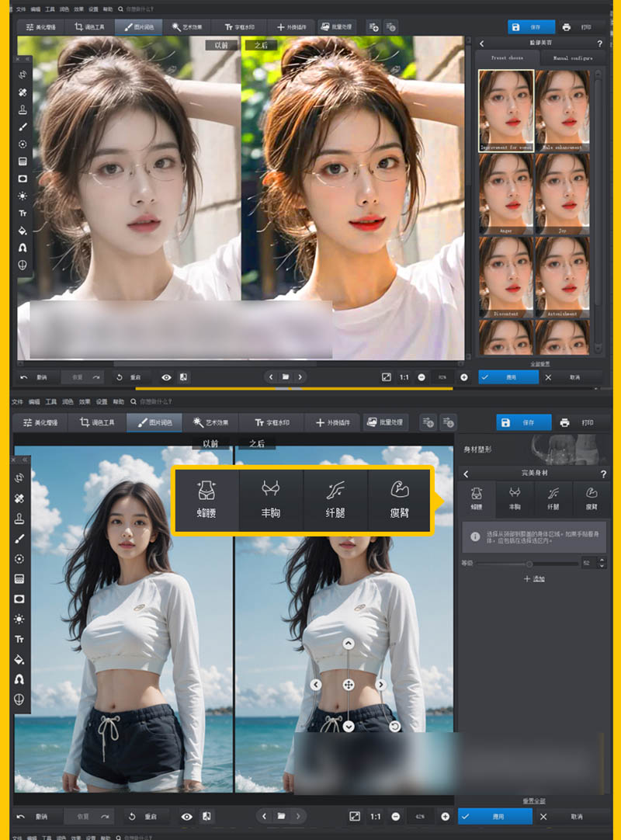Image resolution: width=621 pixels, height=840 pixels.
Task: Click the up arrow handle on the waist selection
Action: [x=349, y=644]
